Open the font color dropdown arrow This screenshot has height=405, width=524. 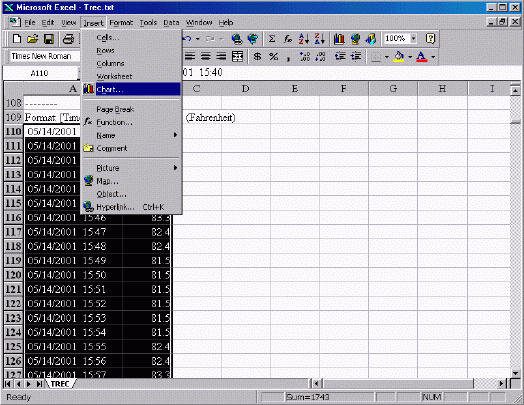[433, 57]
